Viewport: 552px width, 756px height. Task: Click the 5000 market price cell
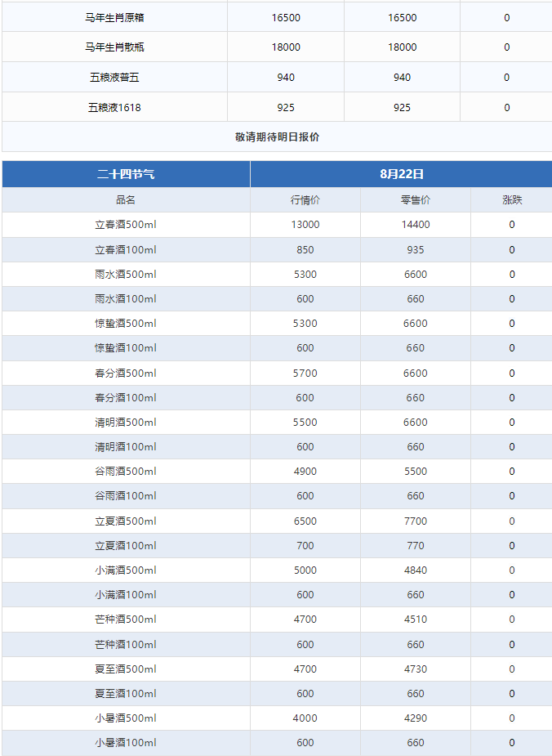305,570
